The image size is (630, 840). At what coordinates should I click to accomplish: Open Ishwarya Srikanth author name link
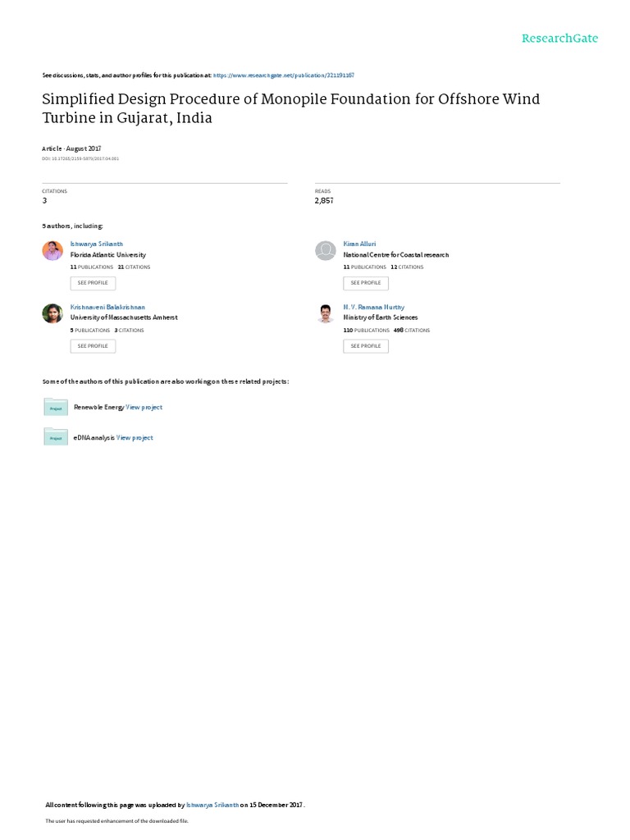(x=97, y=244)
